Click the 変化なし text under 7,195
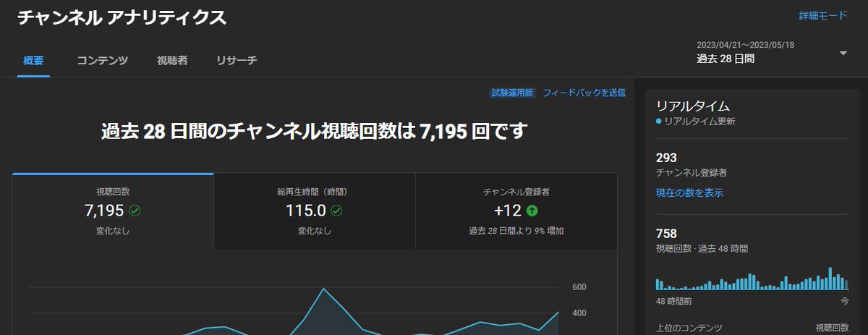The width and height of the screenshot is (868, 335). 113,232
